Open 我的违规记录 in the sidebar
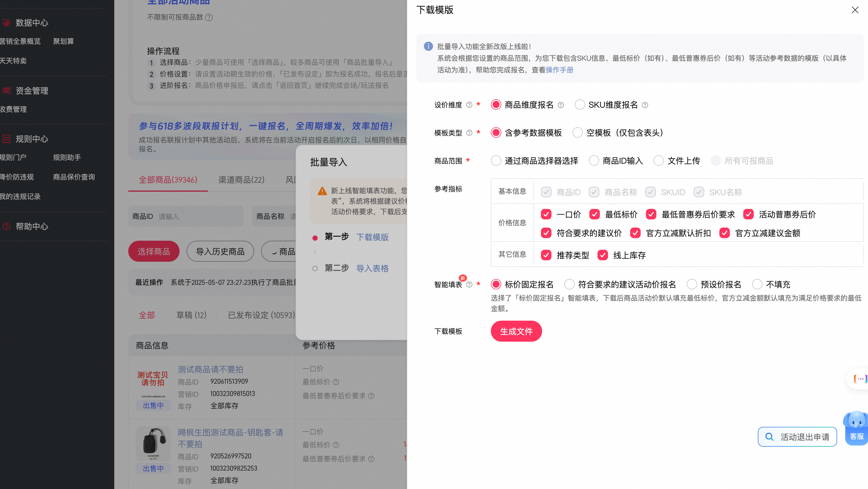 (20, 197)
